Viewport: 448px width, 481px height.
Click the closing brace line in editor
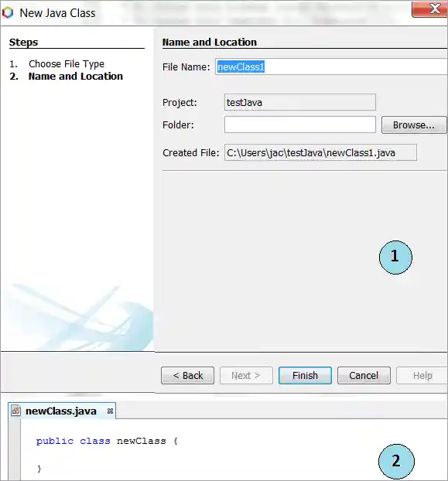click(x=39, y=469)
